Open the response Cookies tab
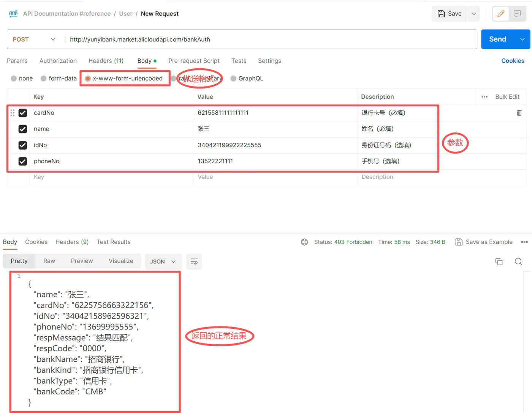Viewport: 532px width, 413px height. click(36, 242)
